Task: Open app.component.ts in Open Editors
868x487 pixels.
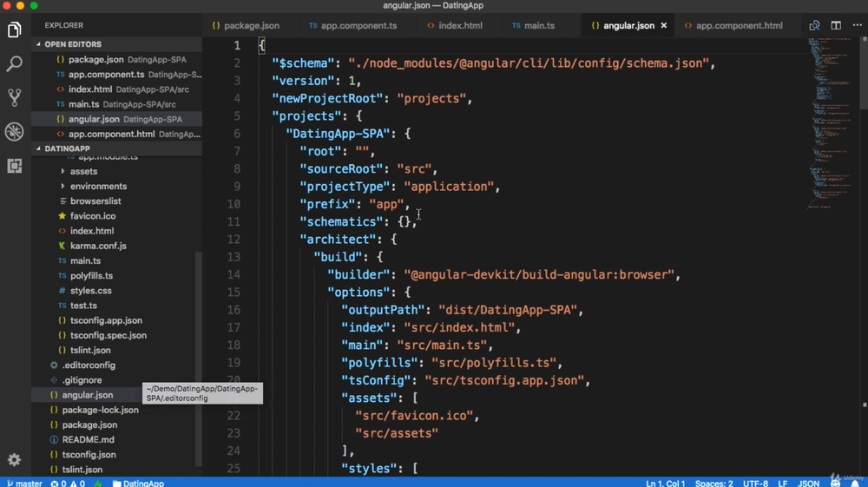Action: 116,74
